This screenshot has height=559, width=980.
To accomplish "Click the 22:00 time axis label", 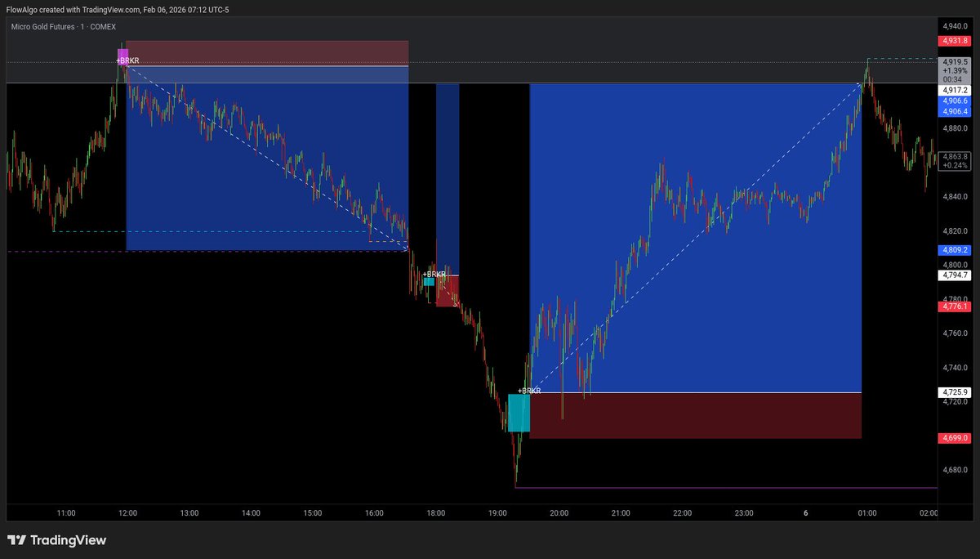I will click(x=683, y=513).
